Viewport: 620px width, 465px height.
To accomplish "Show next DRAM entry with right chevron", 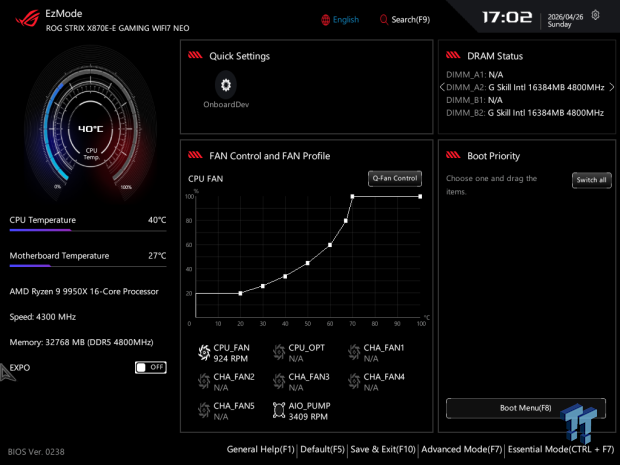I will 611,87.
